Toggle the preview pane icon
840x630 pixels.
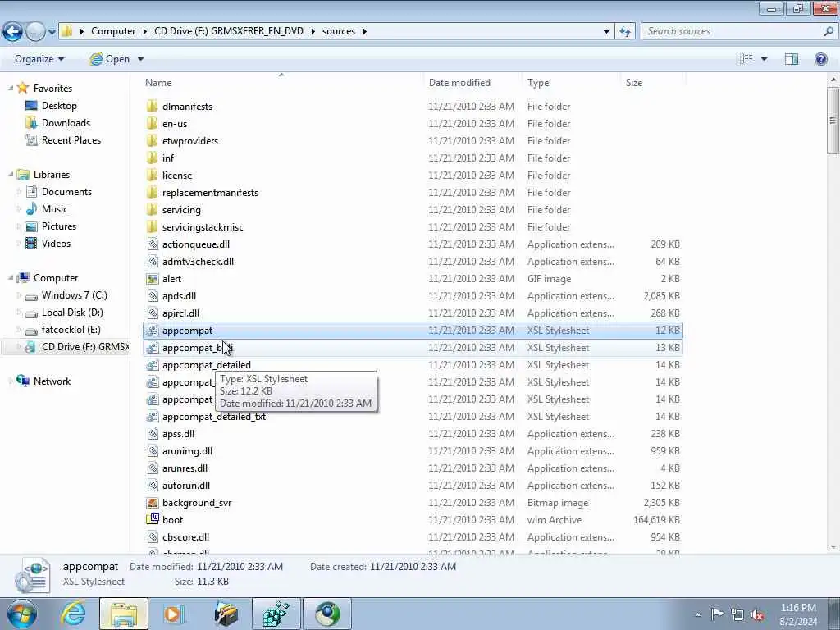[x=792, y=59]
